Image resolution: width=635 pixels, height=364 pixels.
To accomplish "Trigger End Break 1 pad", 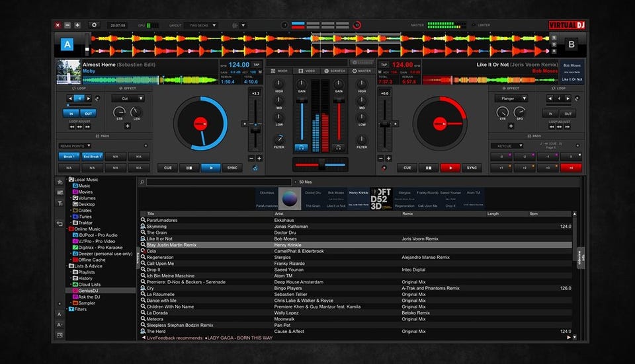I will (x=92, y=157).
